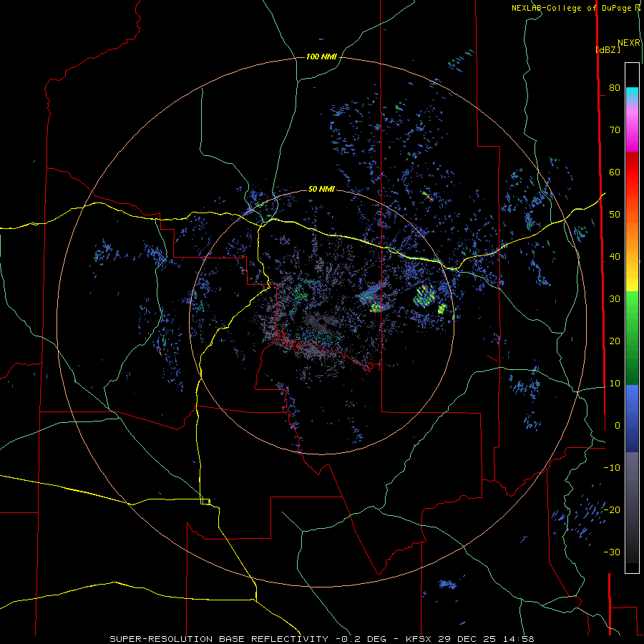Click the NEXR label above the color bar
The image size is (644, 644).
click(x=628, y=43)
